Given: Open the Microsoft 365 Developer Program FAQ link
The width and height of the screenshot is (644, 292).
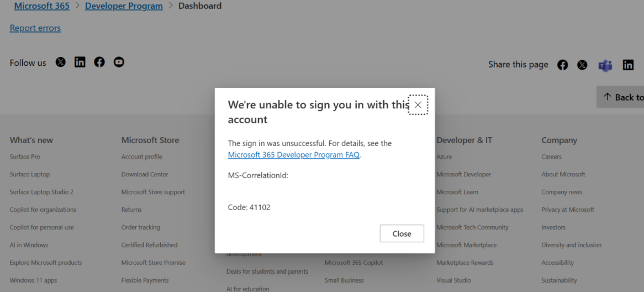Looking at the screenshot, I should 294,155.
